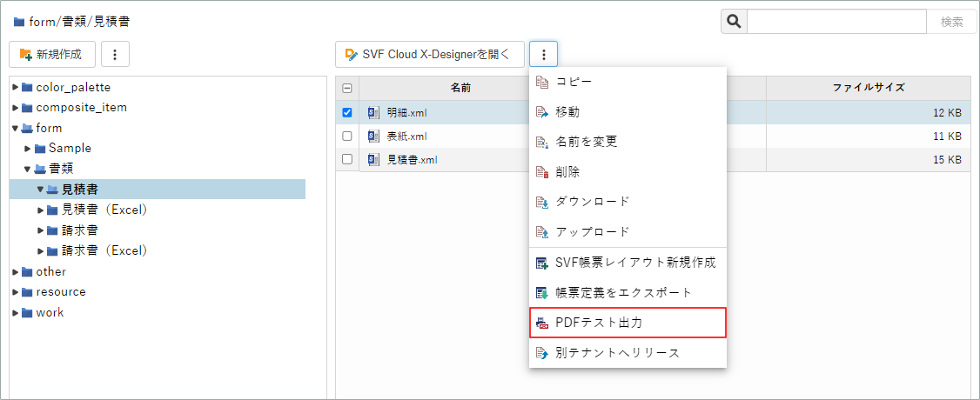Click the search input field
This screenshot has width=980, height=400.
pyautogui.click(x=837, y=22)
